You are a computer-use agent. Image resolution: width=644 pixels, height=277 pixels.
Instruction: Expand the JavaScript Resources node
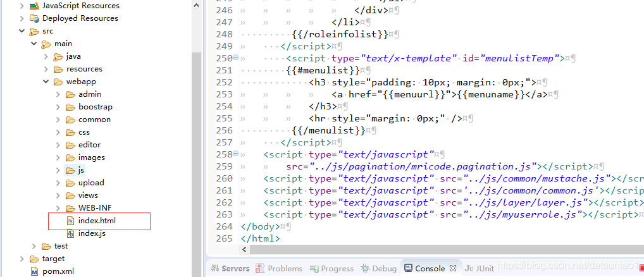[22, 6]
